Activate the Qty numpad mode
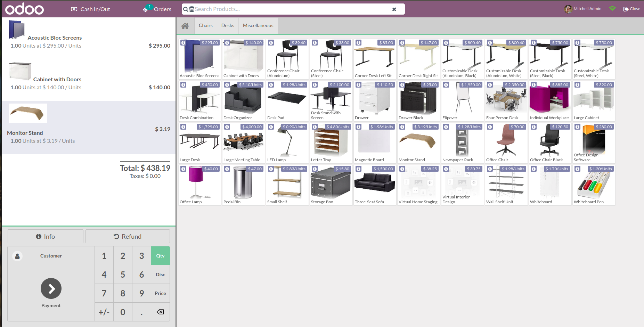644x327 pixels. [160, 256]
